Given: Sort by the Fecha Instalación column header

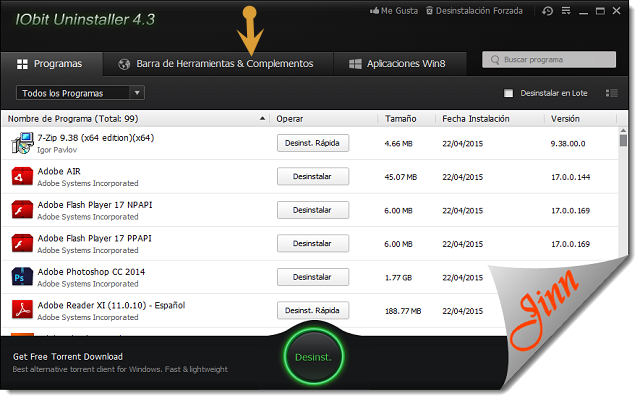Looking at the screenshot, I should [x=476, y=119].
